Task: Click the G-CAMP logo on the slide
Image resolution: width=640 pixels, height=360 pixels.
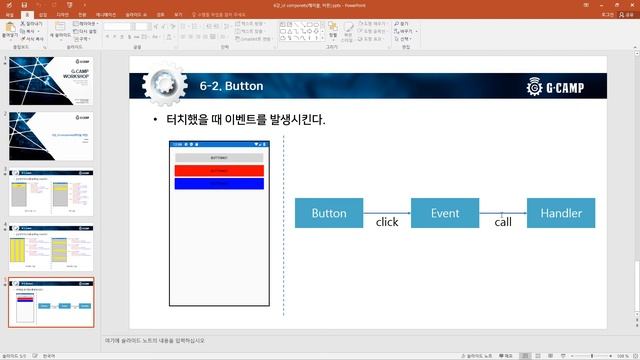Action: pos(555,87)
